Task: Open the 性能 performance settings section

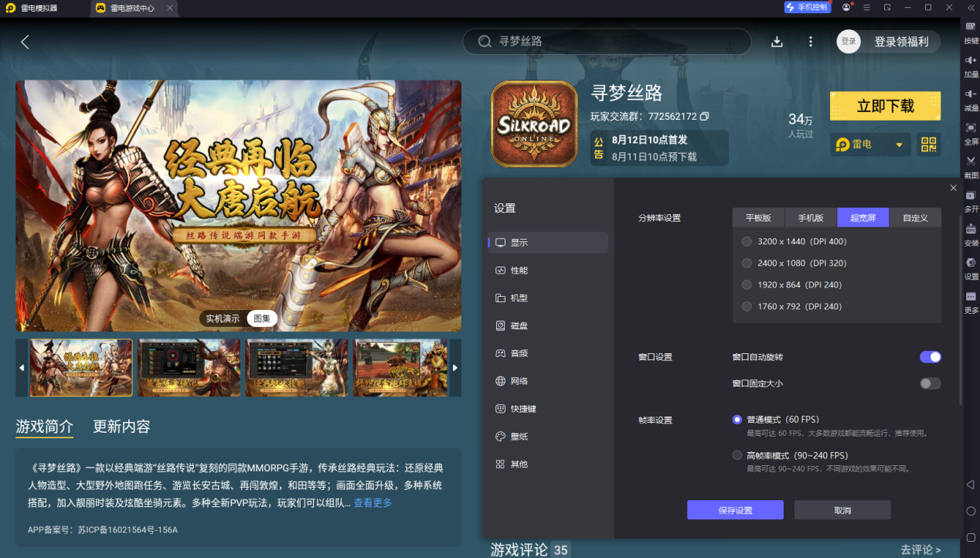Action: point(548,270)
